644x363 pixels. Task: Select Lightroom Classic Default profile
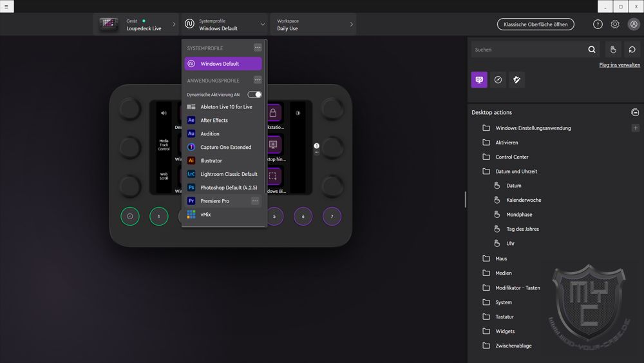click(x=223, y=174)
